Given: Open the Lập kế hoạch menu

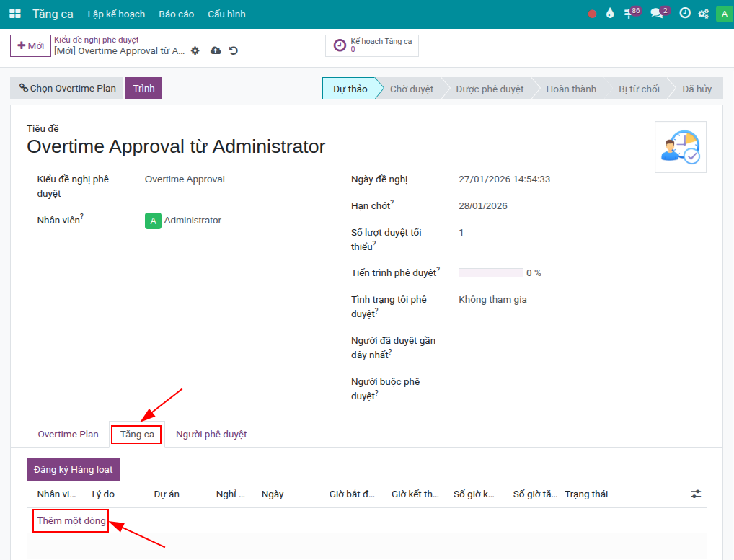Looking at the screenshot, I should [115, 13].
